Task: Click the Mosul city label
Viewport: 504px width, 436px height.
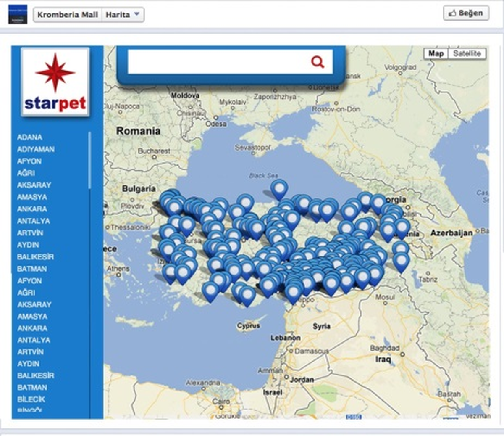Action: [385, 297]
